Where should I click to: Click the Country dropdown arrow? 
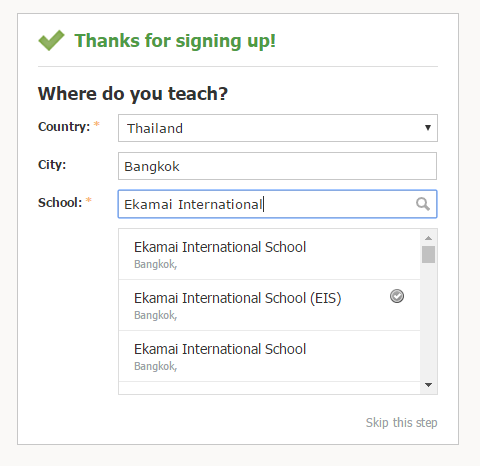428,128
